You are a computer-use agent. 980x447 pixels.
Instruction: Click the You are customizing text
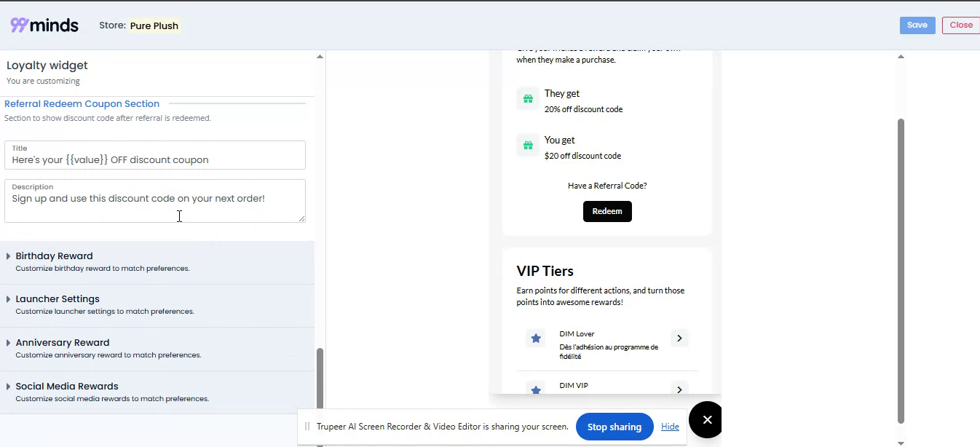click(x=43, y=81)
